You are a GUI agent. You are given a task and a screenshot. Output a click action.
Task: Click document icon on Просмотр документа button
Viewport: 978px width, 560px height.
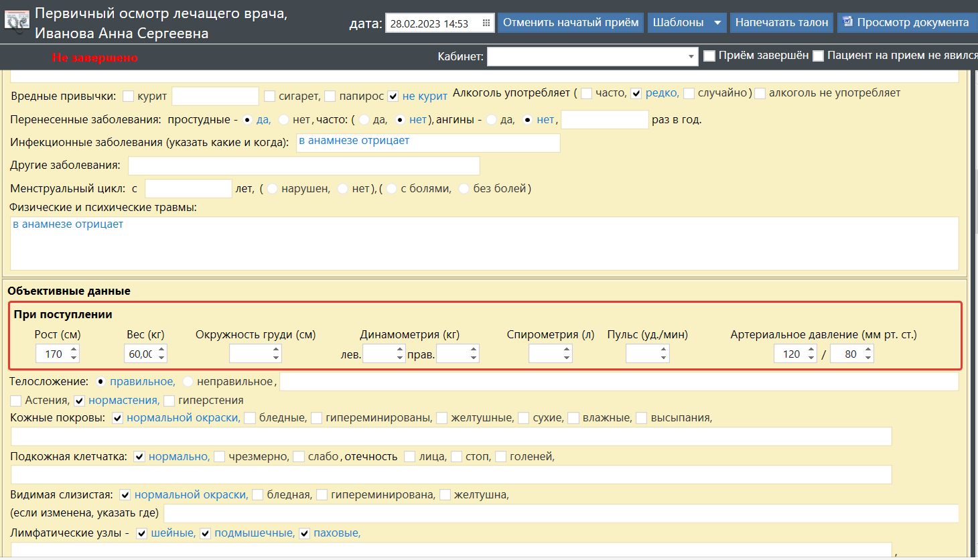[x=848, y=22]
